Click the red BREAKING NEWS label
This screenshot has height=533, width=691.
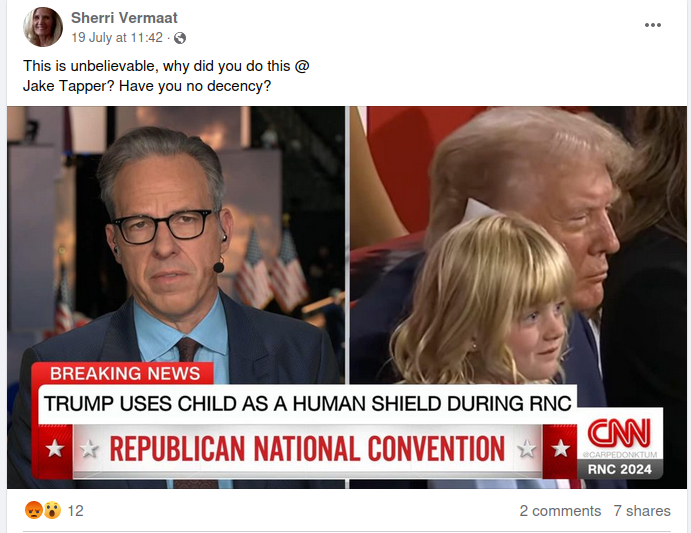pyautogui.click(x=125, y=373)
